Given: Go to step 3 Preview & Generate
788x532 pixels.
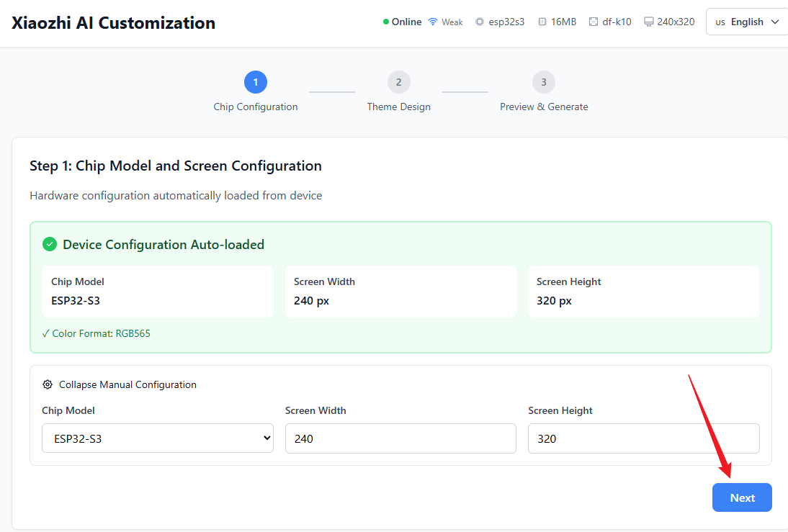Looking at the screenshot, I should (544, 82).
